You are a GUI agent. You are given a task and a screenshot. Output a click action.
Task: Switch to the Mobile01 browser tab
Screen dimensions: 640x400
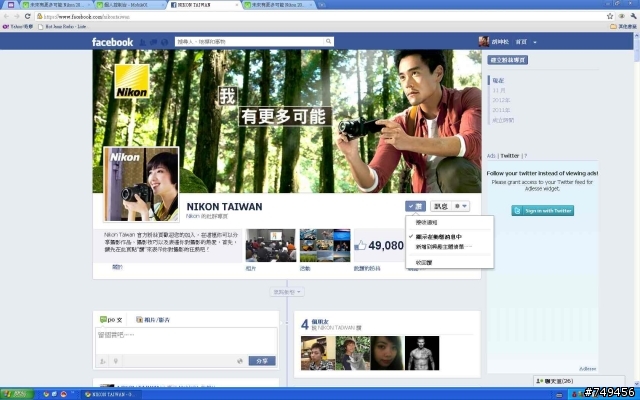[129, 5]
